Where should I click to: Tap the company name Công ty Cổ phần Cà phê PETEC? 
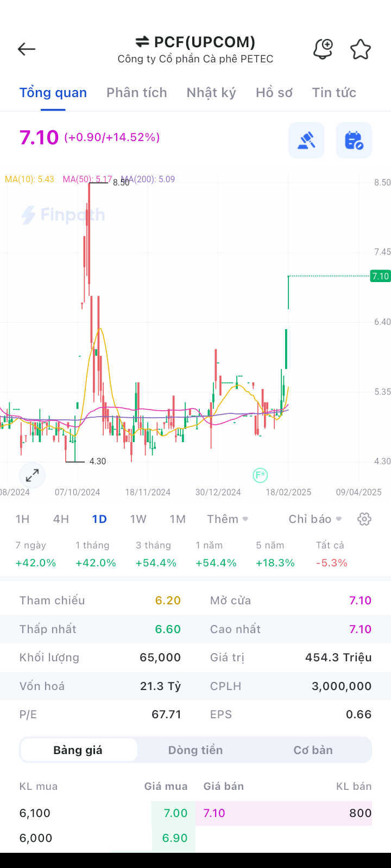point(195,59)
